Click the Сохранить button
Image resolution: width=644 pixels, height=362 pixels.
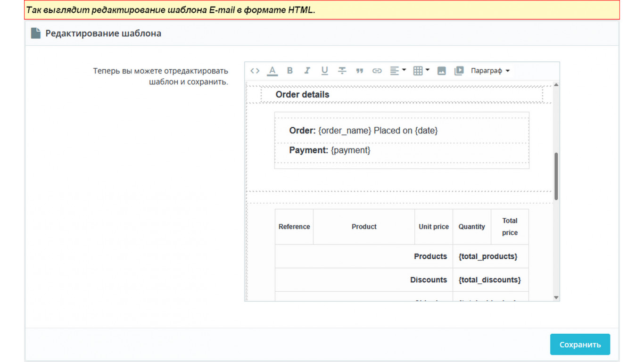[x=579, y=345]
